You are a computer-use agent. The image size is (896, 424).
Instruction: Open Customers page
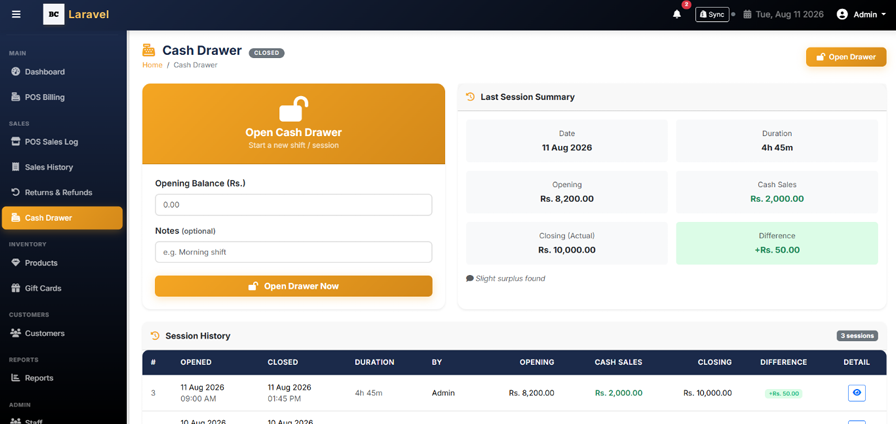pos(62,333)
